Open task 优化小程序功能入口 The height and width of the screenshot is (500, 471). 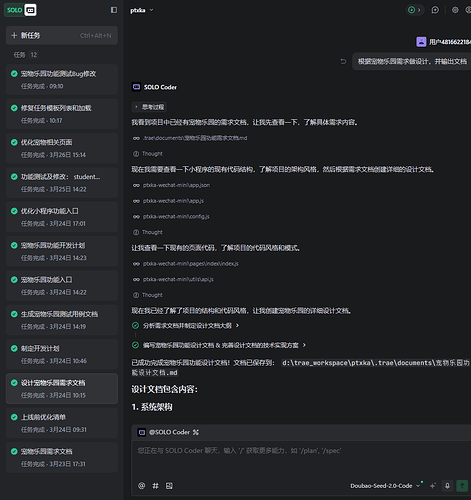pos(62,217)
